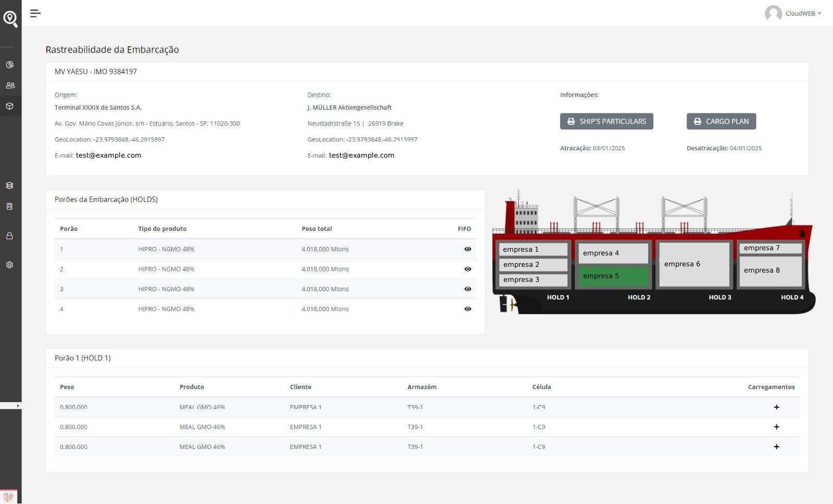Open the padlock security sidebar icon

10,236
